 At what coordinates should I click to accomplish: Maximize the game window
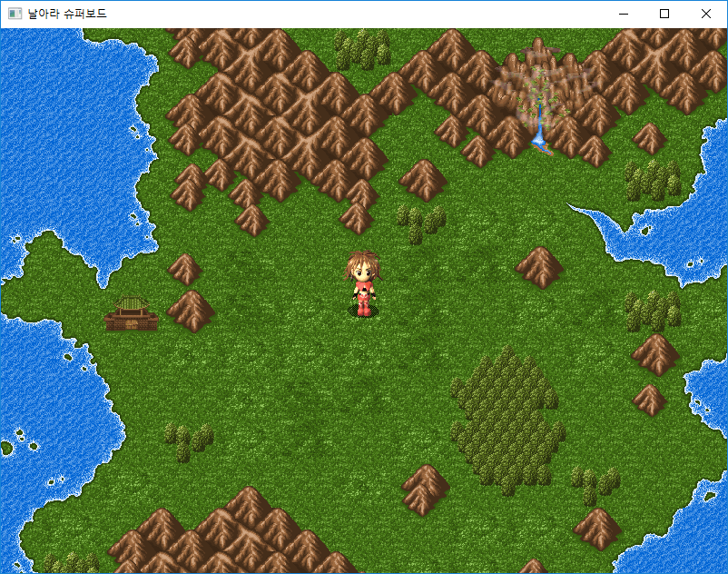pos(664,14)
